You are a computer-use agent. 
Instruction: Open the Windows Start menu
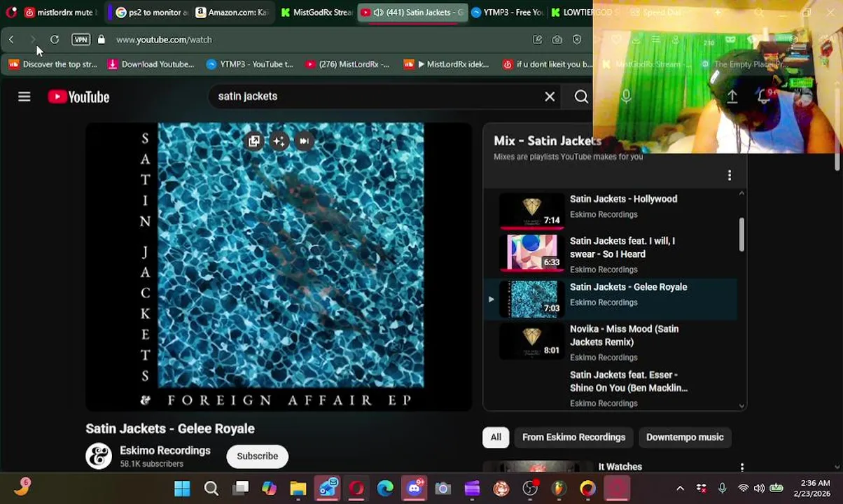182,489
